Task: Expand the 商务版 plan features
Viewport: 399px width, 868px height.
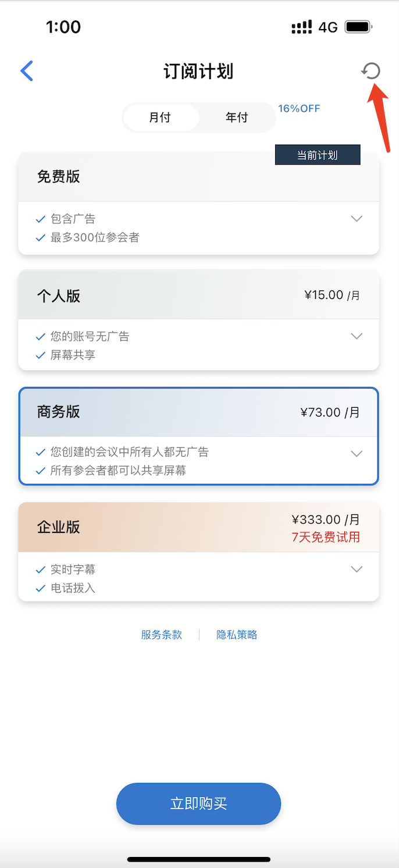Action: (357, 454)
